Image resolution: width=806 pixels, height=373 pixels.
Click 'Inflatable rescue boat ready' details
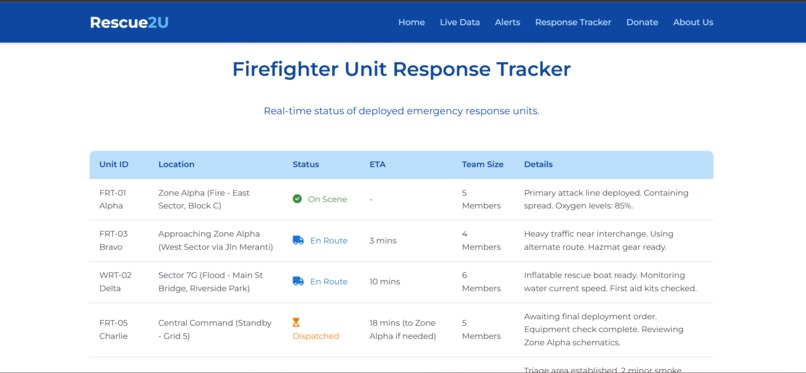pos(610,282)
